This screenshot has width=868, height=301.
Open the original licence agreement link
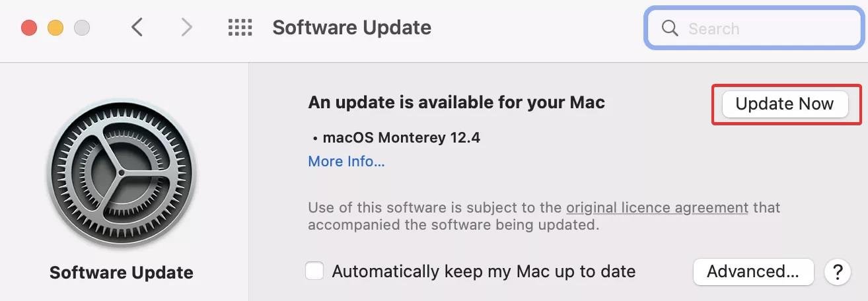click(x=657, y=208)
